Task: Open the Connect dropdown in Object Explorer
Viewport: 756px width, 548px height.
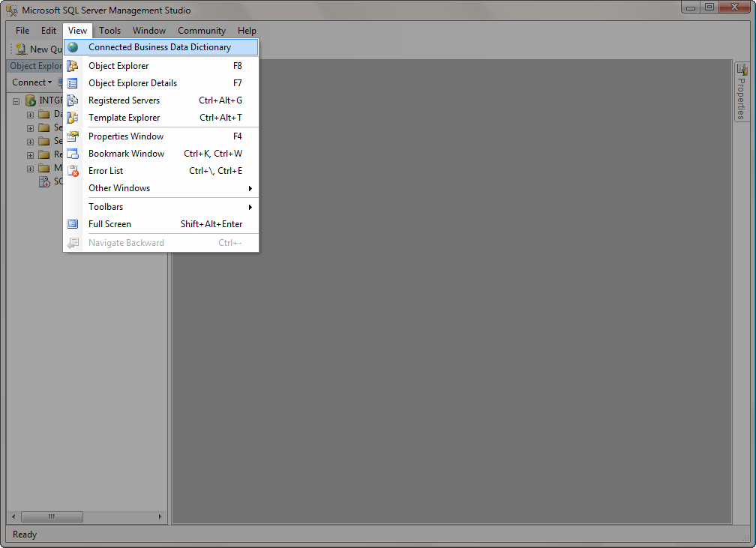Action: tap(31, 82)
